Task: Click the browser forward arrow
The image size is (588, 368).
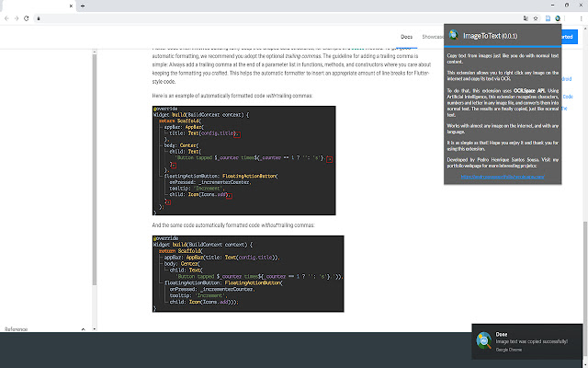Action: click(x=16, y=17)
